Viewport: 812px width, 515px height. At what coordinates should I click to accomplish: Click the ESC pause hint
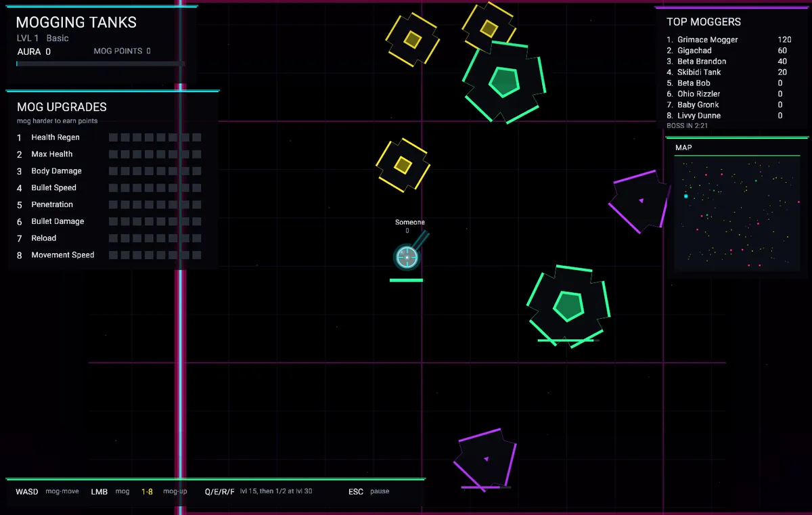click(x=369, y=491)
